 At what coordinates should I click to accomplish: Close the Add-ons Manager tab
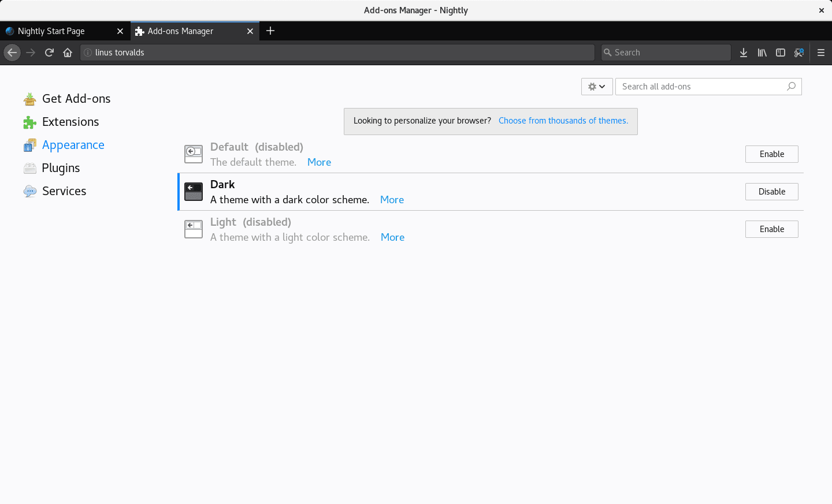pos(250,31)
